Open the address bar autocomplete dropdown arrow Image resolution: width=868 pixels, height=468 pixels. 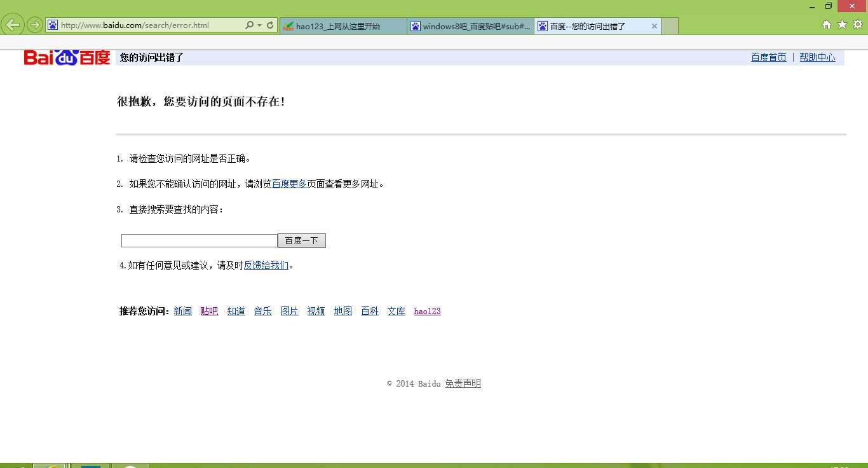(259, 25)
